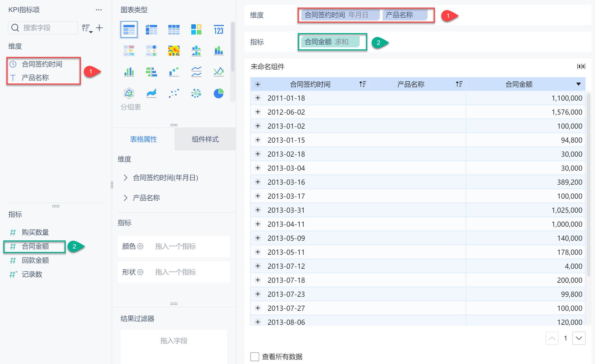The image size is (595, 364).
Task: Select the partitioned line chart type
Action: point(196,72)
